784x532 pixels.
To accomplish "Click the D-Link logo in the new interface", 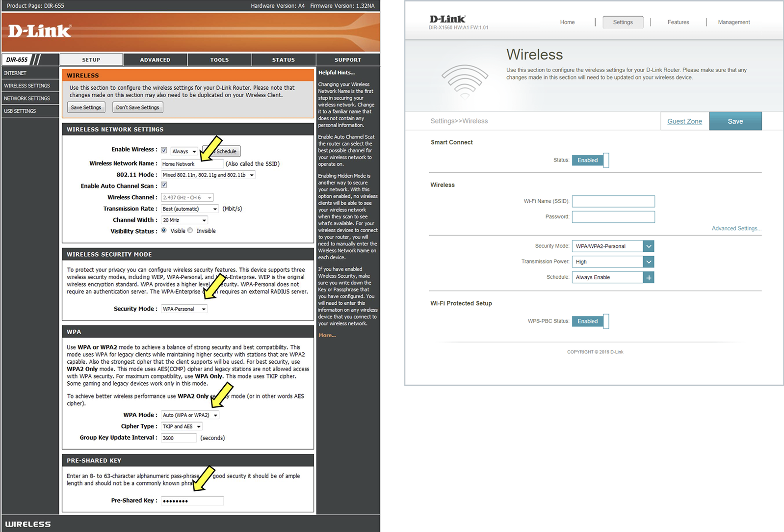I will (447, 19).
